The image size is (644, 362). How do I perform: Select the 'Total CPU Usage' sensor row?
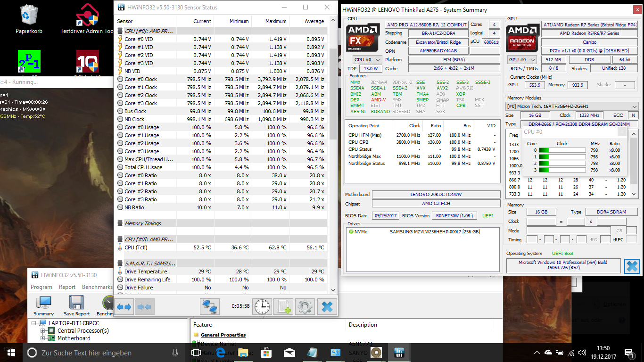222,167
